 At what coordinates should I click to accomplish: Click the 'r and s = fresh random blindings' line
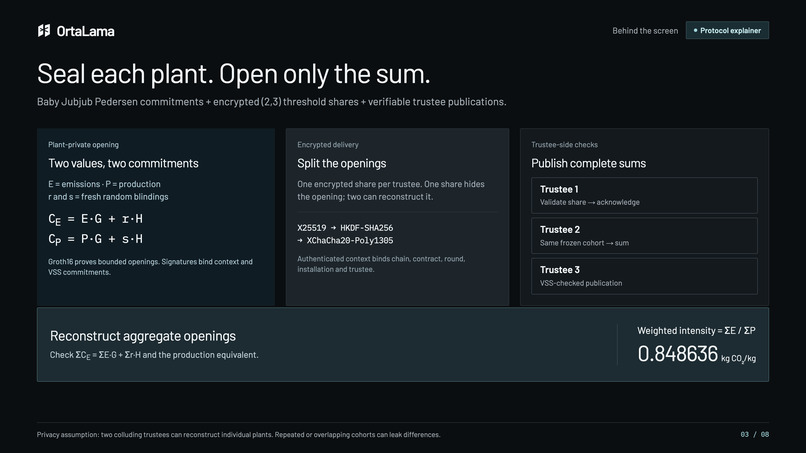click(x=108, y=197)
